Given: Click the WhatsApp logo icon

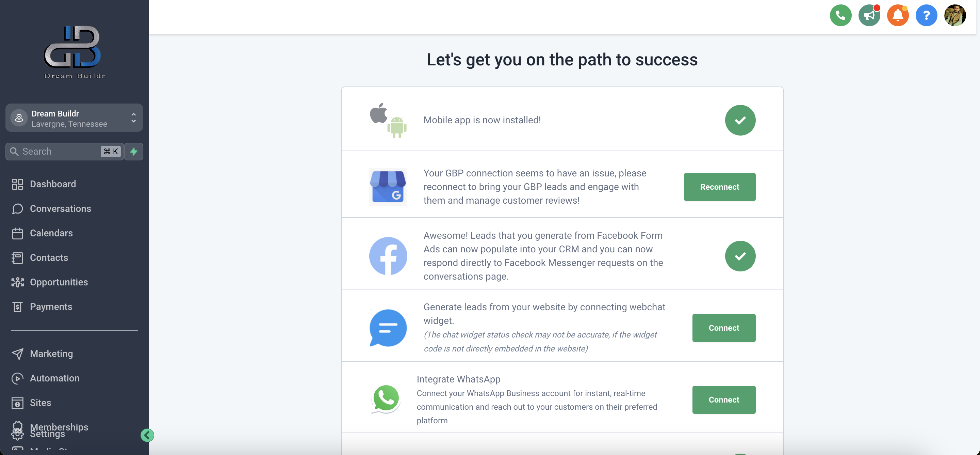Looking at the screenshot, I should point(386,399).
